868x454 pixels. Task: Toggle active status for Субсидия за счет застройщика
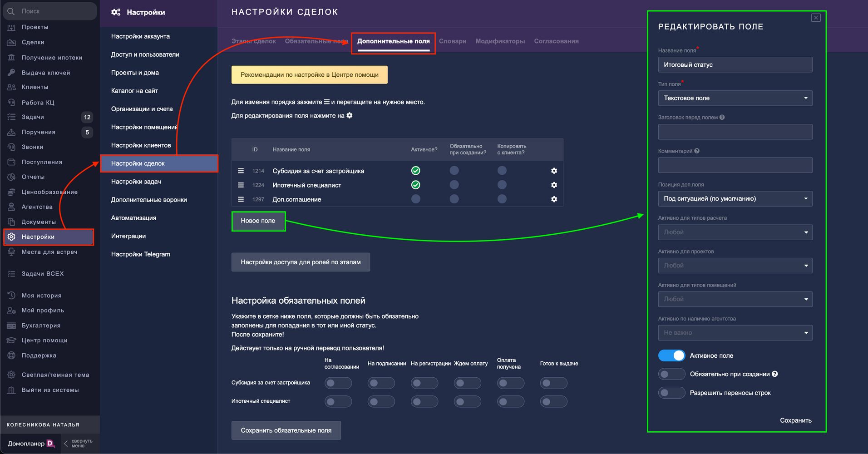click(415, 171)
